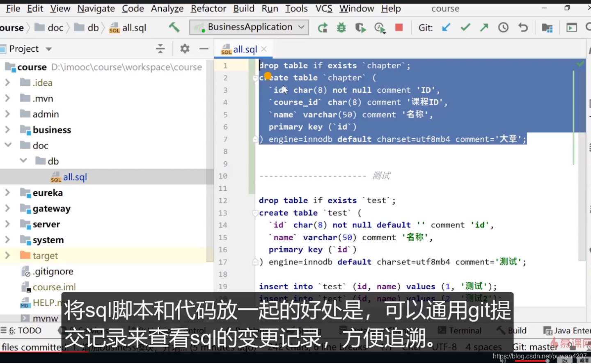Expand the gateway module
This screenshot has height=364, width=591.
point(7,208)
